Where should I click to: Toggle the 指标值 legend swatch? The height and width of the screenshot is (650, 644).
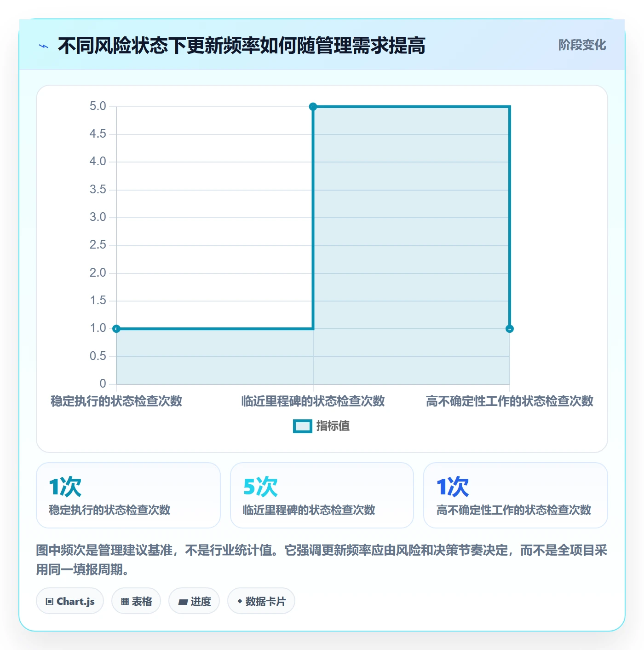pos(303,426)
